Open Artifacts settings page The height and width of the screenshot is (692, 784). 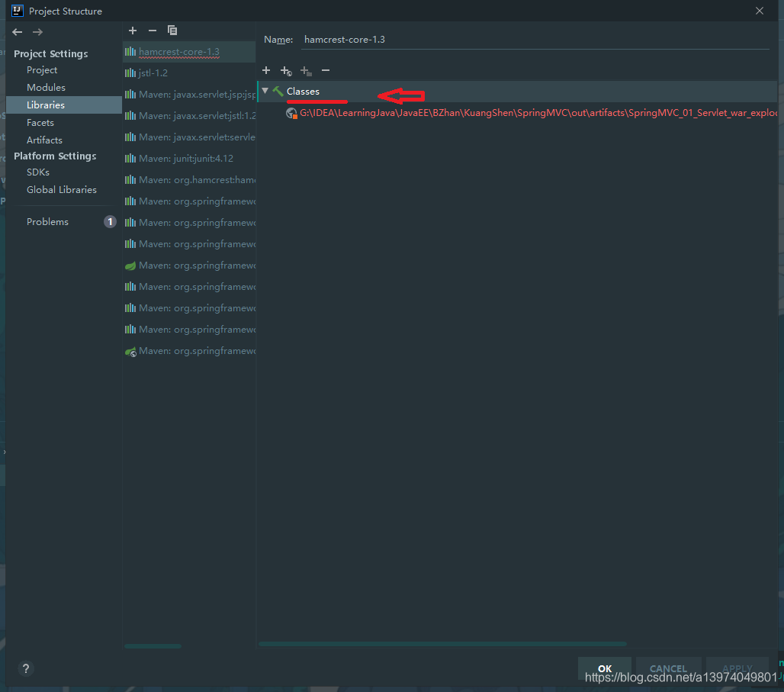click(44, 140)
